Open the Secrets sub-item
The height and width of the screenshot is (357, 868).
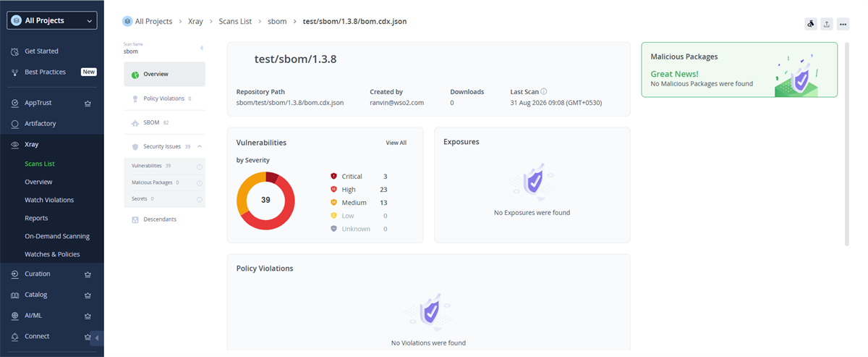tap(165, 198)
